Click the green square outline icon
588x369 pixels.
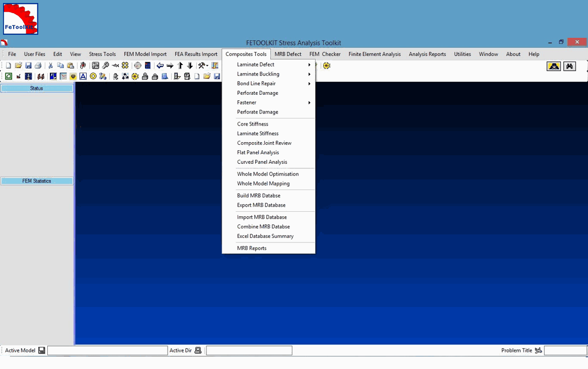8,76
